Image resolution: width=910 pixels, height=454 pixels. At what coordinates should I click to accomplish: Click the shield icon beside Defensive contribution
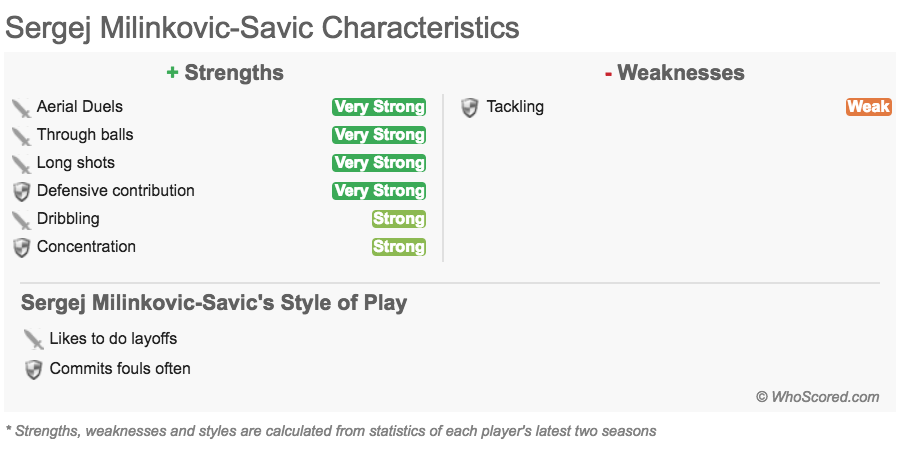(21, 192)
